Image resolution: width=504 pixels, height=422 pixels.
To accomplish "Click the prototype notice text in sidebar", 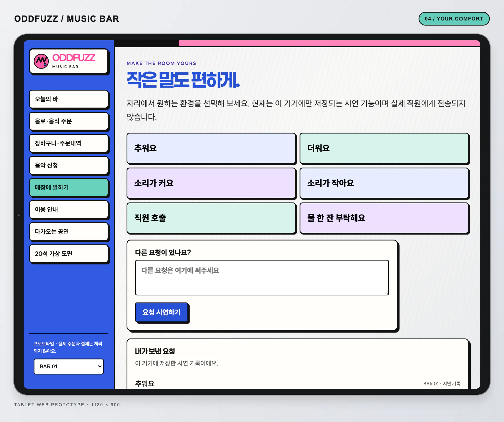I will point(68,347).
